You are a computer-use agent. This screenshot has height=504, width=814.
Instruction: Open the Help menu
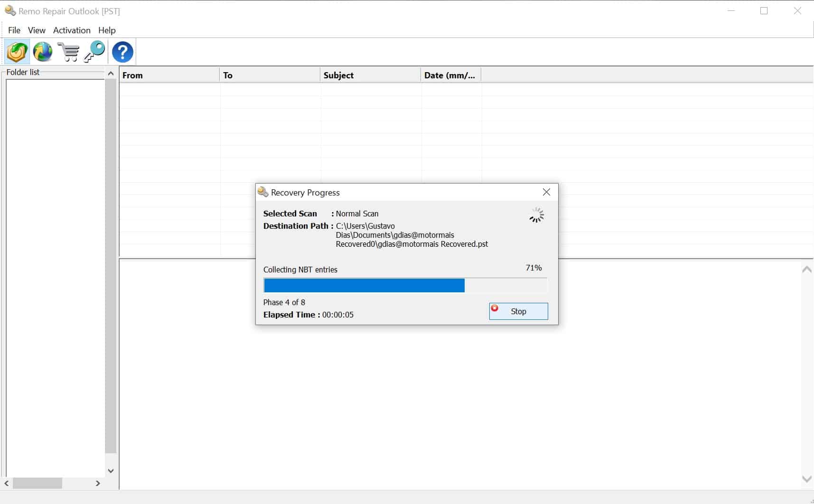point(107,30)
